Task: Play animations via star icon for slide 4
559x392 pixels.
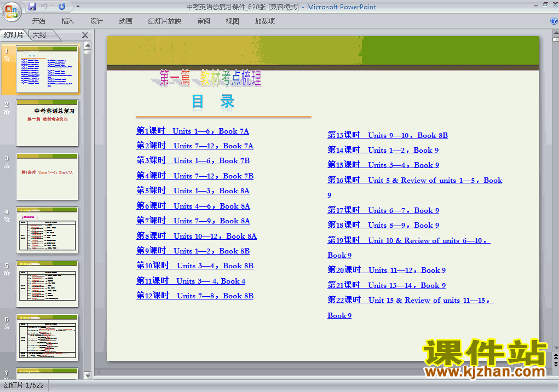Action: (x=7, y=220)
